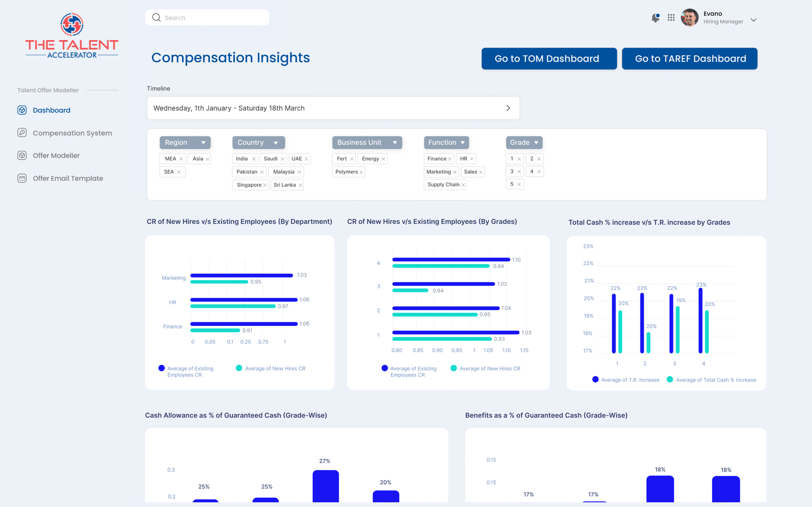
Task: Remove the MEA region tag
Action: click(181, 159)
